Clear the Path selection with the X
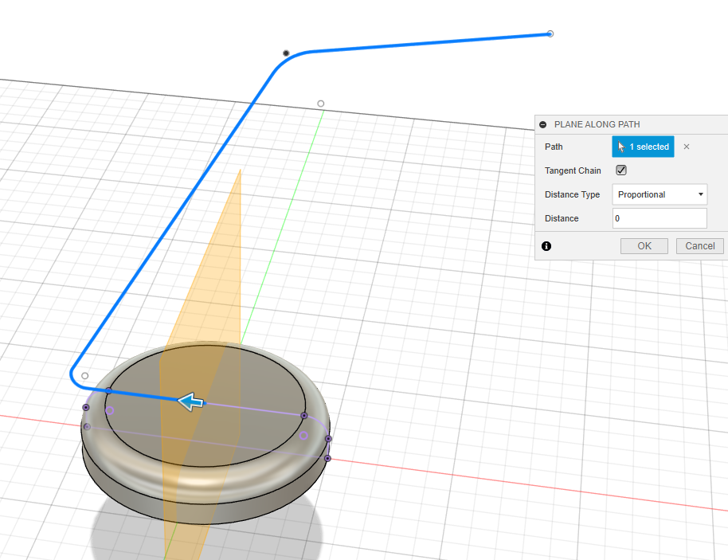728x560 pixels. point(687,147)
